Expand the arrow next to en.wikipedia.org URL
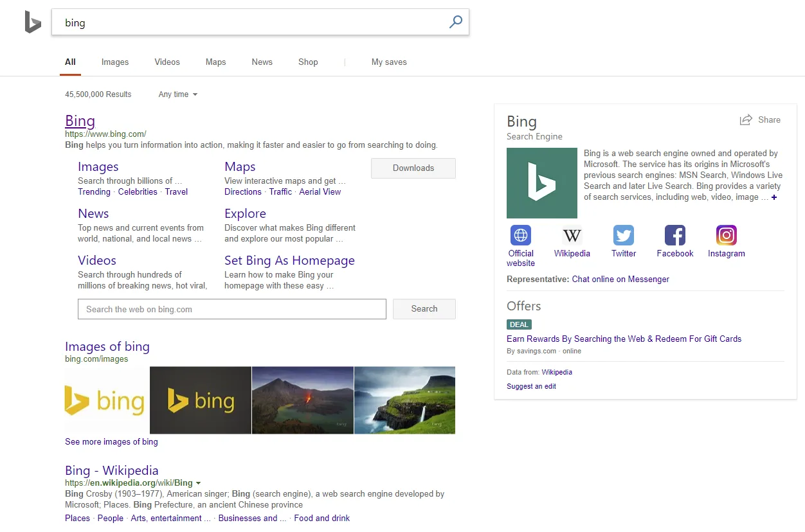805x532 pixels. (x=198, y=483)
